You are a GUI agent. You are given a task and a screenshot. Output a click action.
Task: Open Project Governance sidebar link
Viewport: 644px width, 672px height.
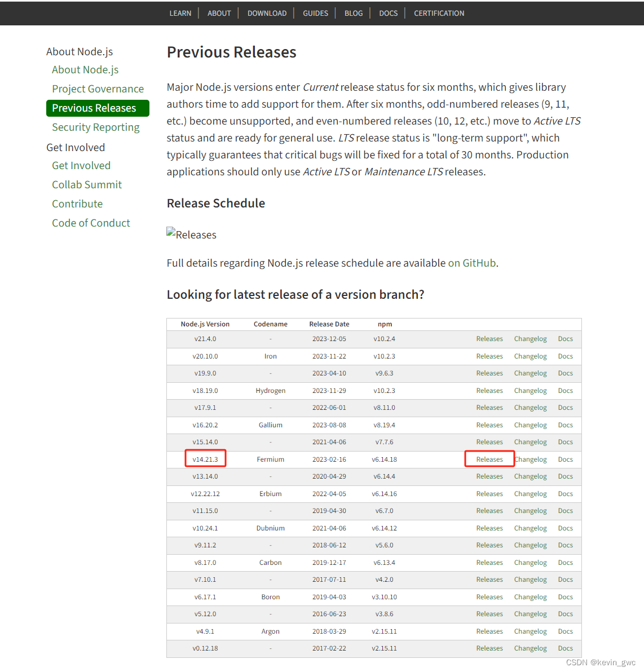pos(98,89)
